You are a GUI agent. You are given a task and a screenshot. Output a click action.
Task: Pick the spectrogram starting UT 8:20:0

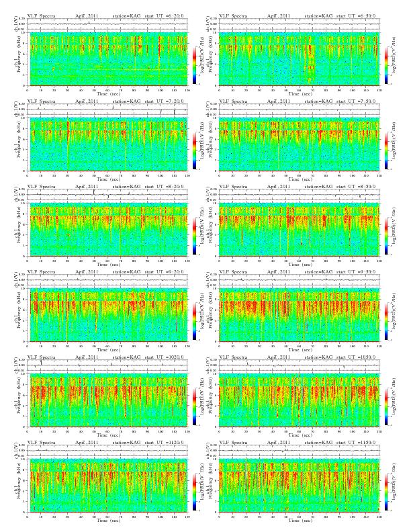pyautogui.click(x=107, y=230)
